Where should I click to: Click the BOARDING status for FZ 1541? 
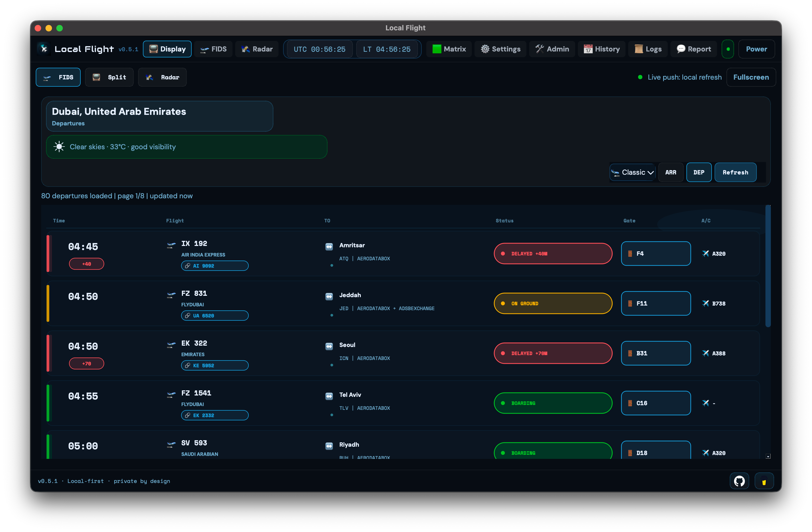pyautogui.click(x=553, y=403)
